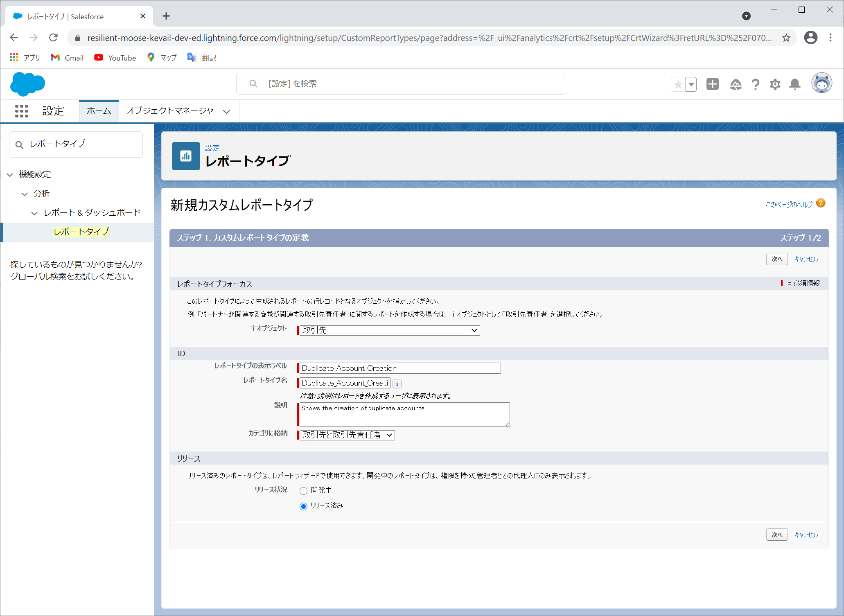Click the info icon beside report type name
This screenshot has height=616, width=844.
click(x=397, y=384)
